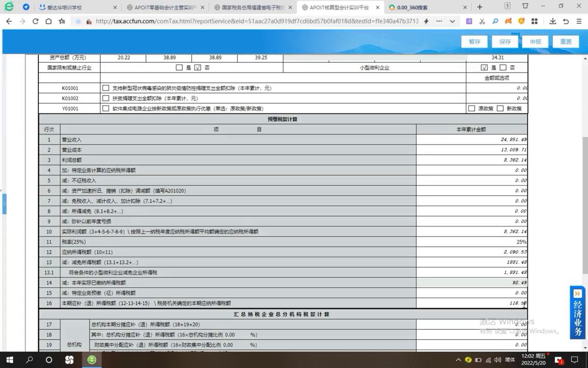
Task: Enable the K01001 pandemic donation deduction checkbox
Action: tap(106, 88)
